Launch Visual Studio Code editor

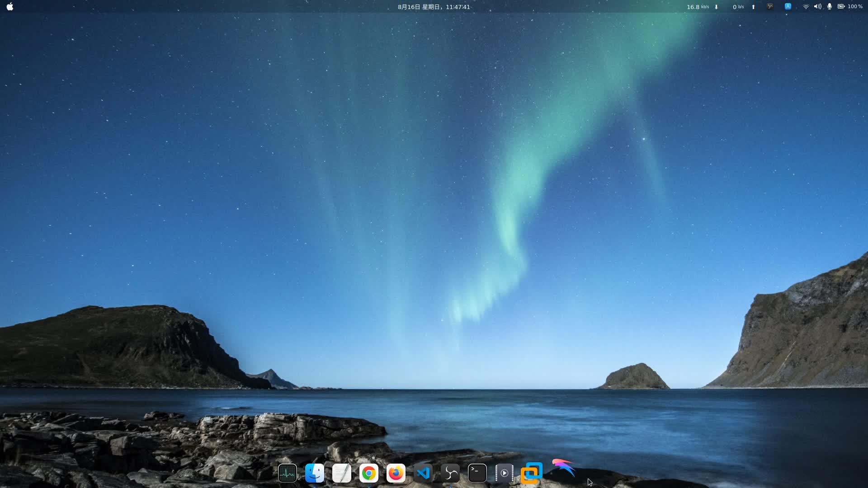[x=423, y=473]
